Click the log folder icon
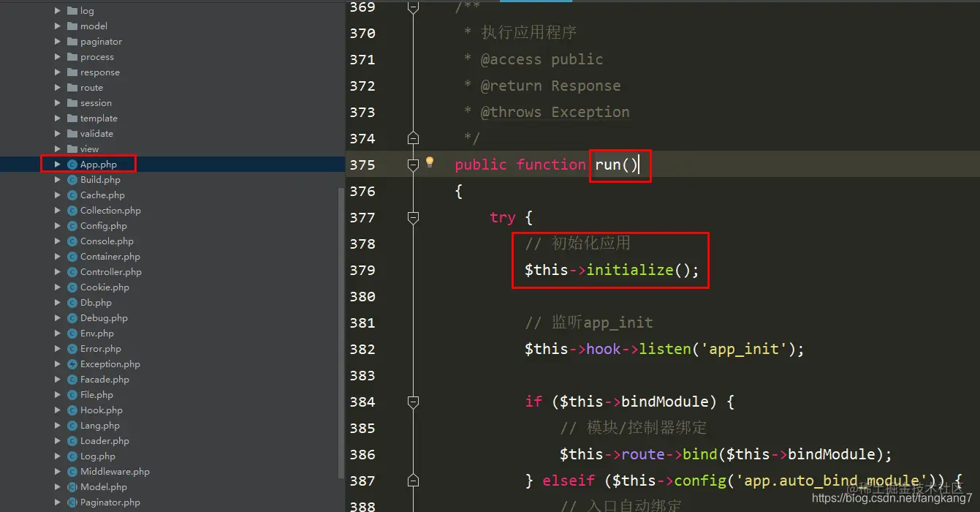Screen dimensions: 980x512 (72, 11)
